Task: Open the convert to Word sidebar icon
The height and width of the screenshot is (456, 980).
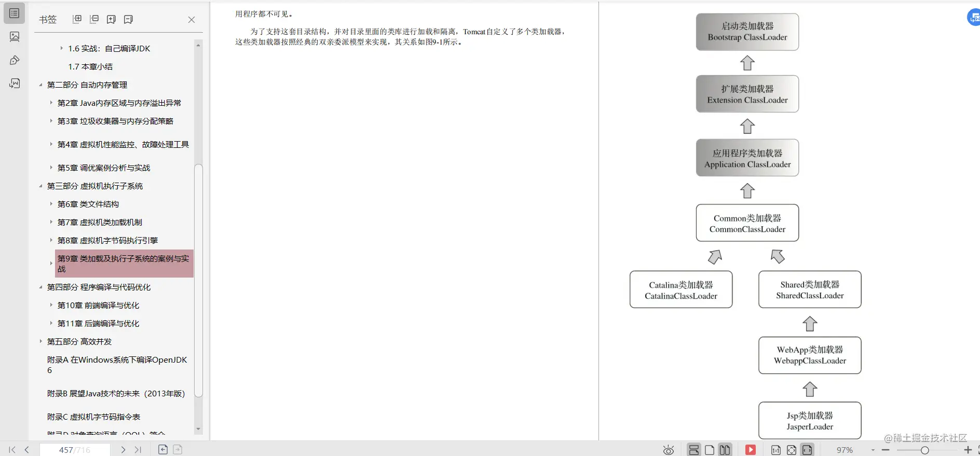Action: coord(15,84)
